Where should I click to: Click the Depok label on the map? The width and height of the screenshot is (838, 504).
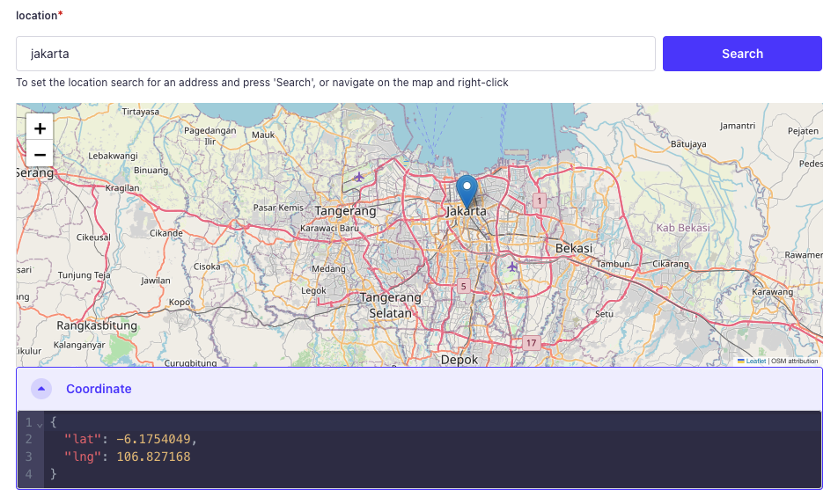[459, 360]
